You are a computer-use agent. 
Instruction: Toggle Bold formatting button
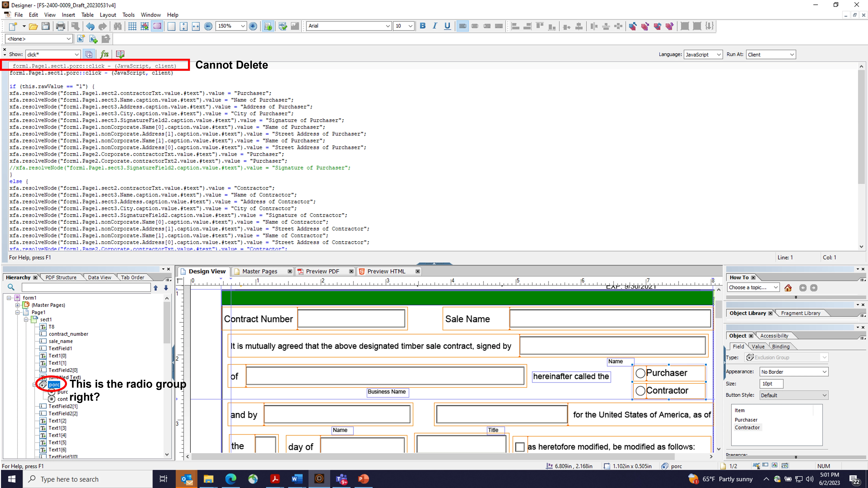click(x=422, y=26)
